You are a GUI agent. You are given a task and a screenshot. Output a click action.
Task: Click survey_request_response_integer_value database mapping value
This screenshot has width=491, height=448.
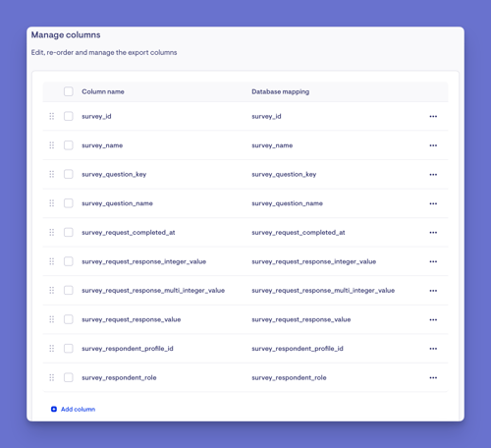(313, 261)
